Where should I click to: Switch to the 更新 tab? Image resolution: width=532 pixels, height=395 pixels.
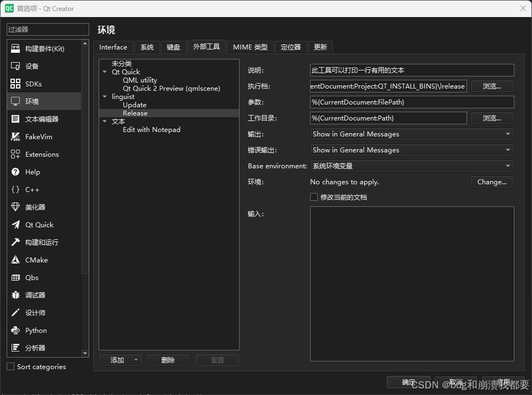click(321, 47)
